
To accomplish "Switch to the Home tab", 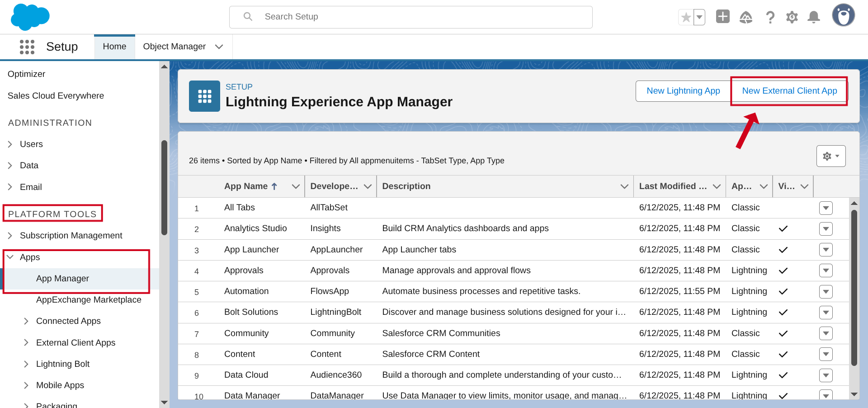I will pyautogui.click(x=114, y=47).
